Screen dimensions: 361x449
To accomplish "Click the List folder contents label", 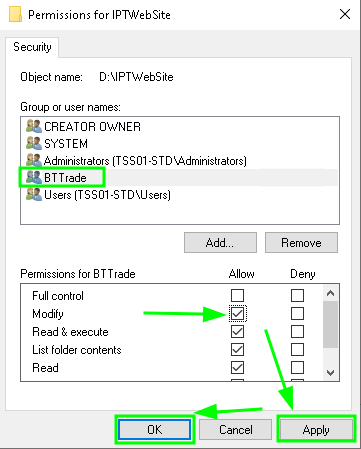I will (x=77, y=350).
